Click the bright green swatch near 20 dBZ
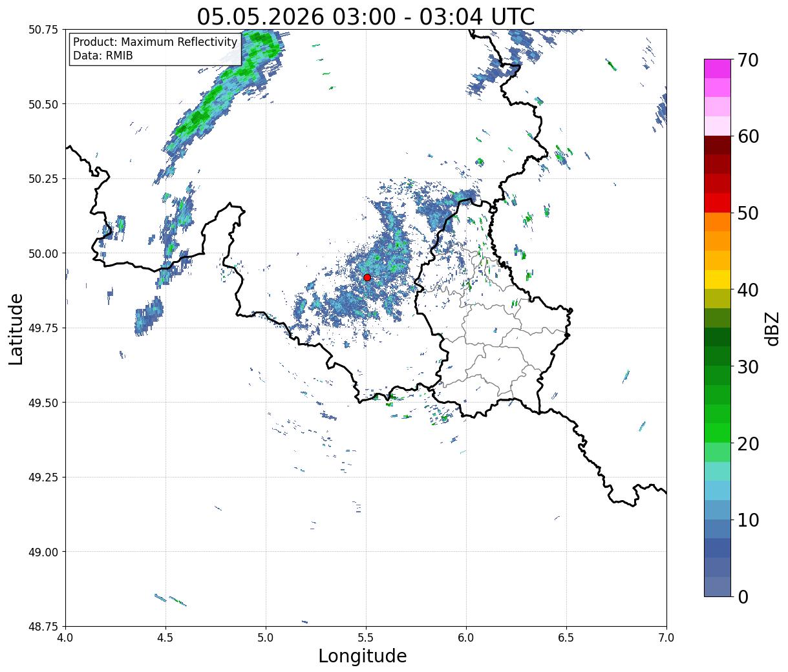 (718, 433)
